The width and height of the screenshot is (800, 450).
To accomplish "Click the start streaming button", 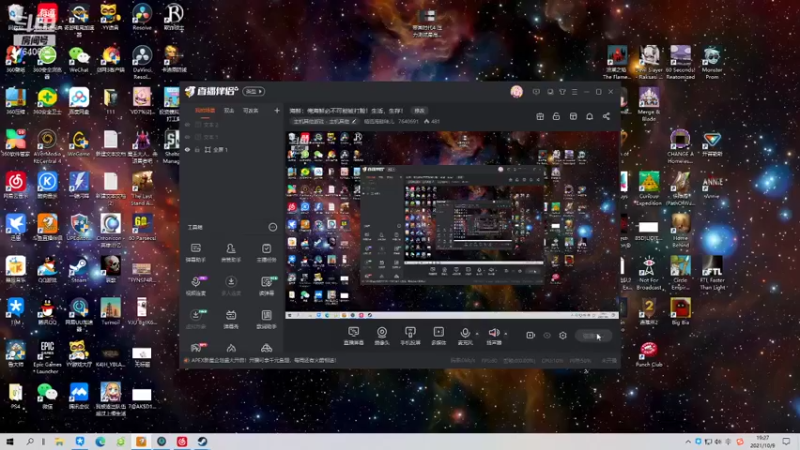I will pyautogui.click(x=593, y=336).
